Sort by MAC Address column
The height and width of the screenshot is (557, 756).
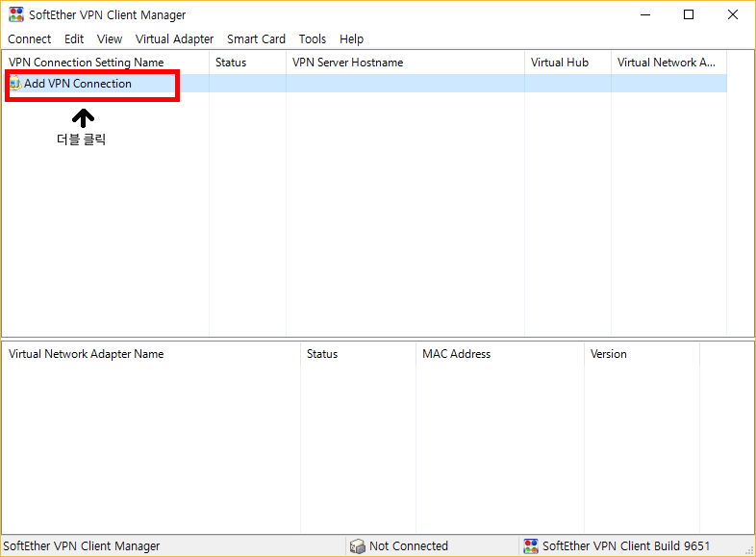[x=500, y=354]
